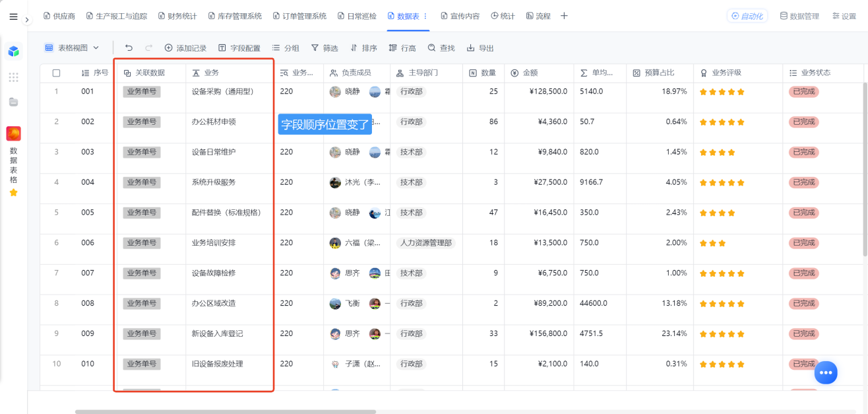Click the 业务 column header
This screenshot has width=868, height=414.
[x=230, y=73]
